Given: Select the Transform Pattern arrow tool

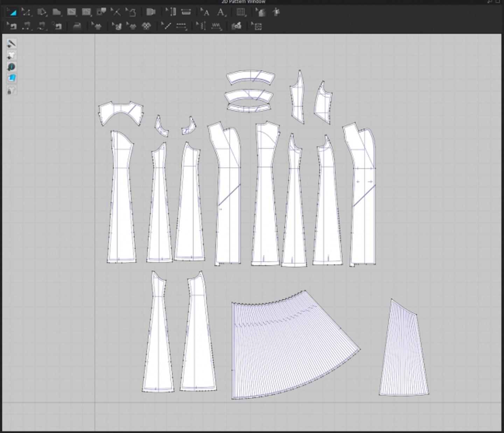Looking at the screenshot, I should (x=12, y=13).
